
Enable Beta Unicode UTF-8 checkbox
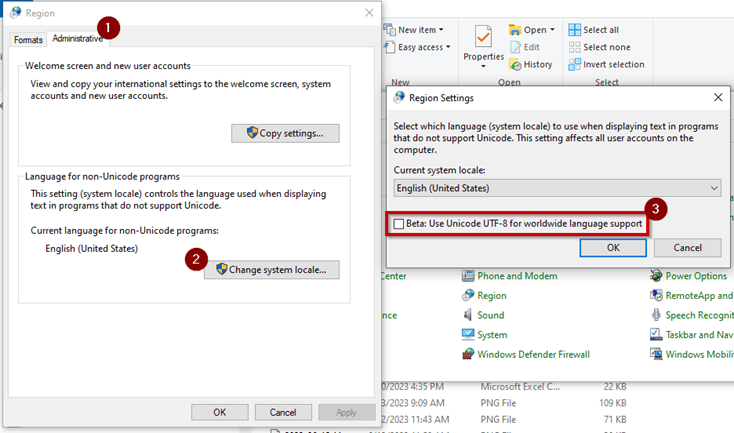click(400, 223)
